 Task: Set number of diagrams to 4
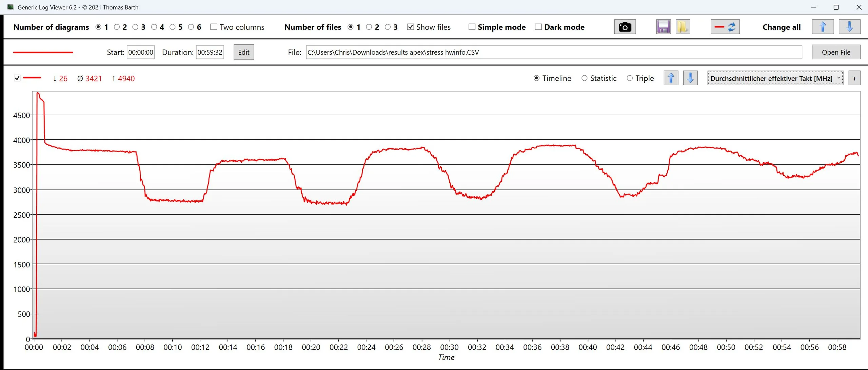154,27
